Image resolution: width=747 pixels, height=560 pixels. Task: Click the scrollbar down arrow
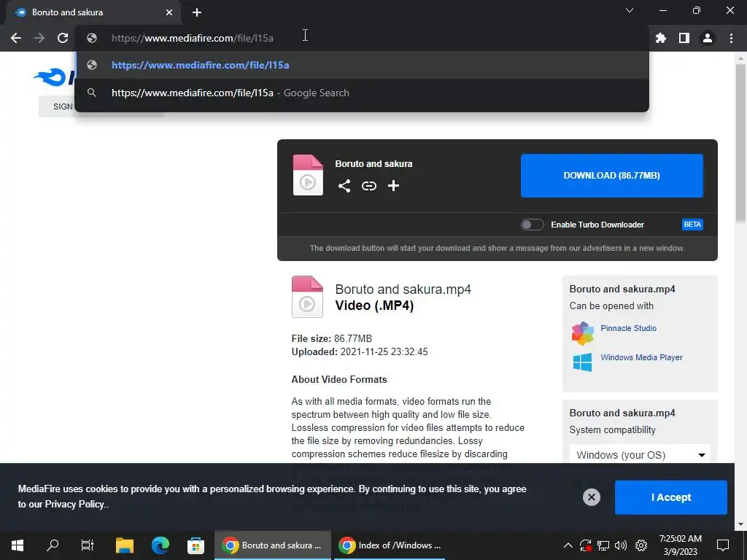pyautogui.click(x=740, y=524)
